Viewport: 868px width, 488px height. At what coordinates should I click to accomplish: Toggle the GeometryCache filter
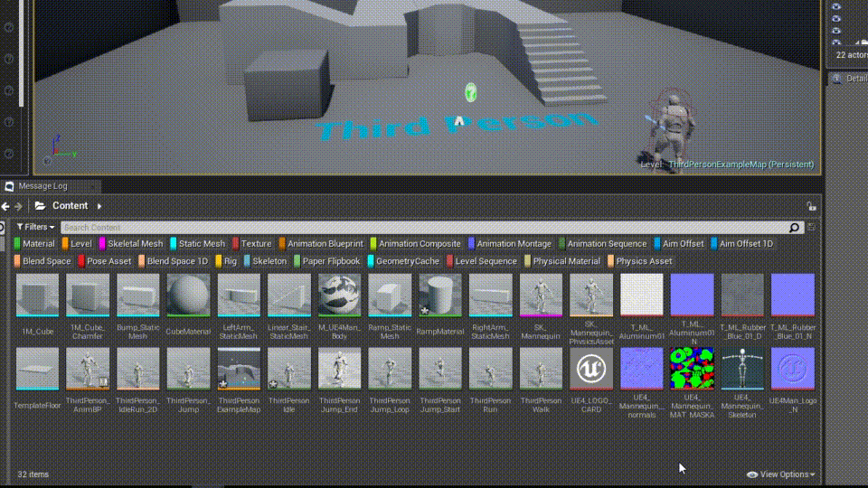click(x=403, y=261)
